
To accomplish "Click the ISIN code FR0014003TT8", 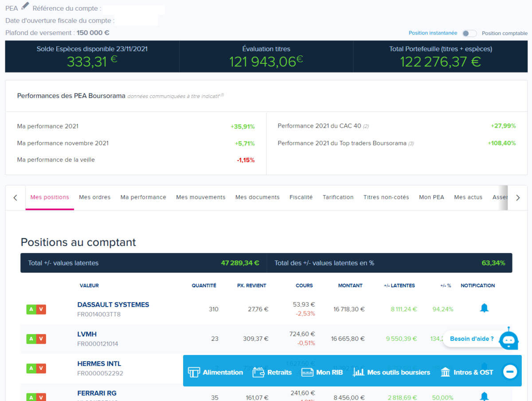I will (99, 315).
